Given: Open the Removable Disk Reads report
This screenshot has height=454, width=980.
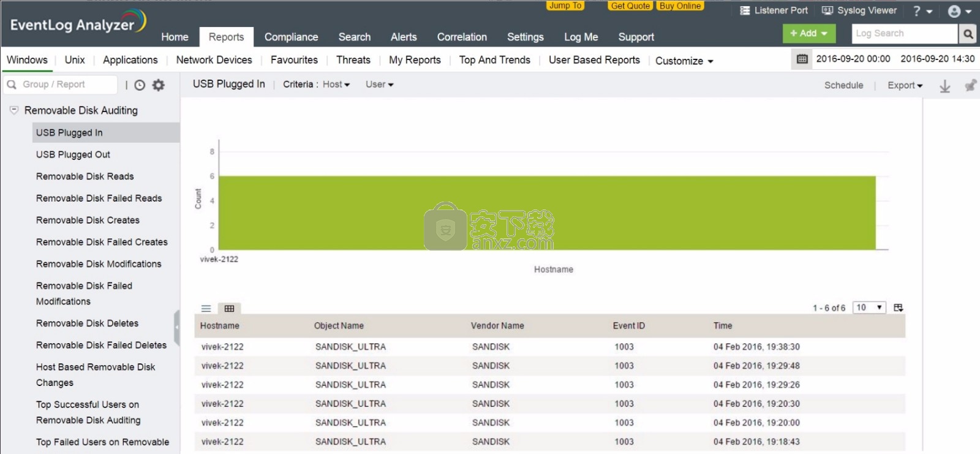Looking at the screenshot, I should point(85,176).
